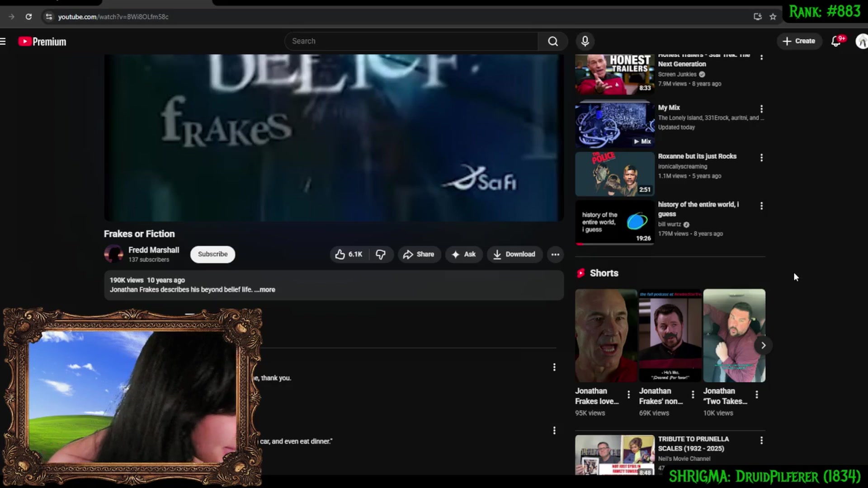Open menu for the thank you comment

click(x=554, y=367)
